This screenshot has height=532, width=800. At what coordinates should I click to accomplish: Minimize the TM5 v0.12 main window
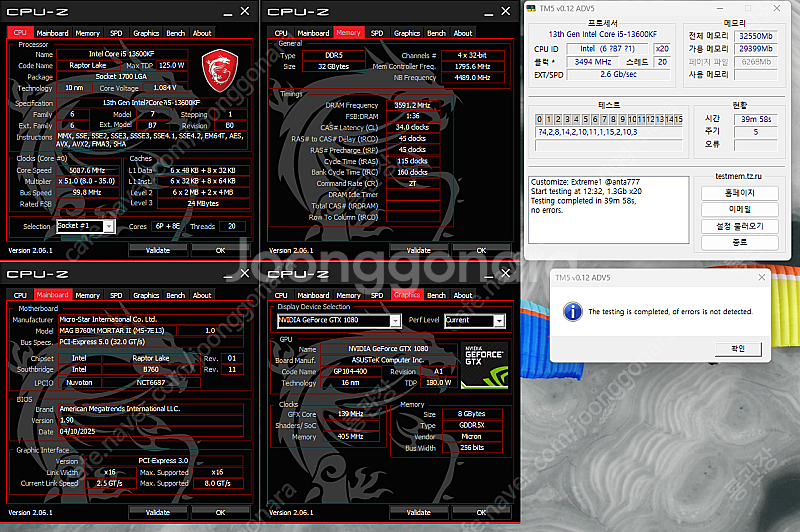coord(720,8)
